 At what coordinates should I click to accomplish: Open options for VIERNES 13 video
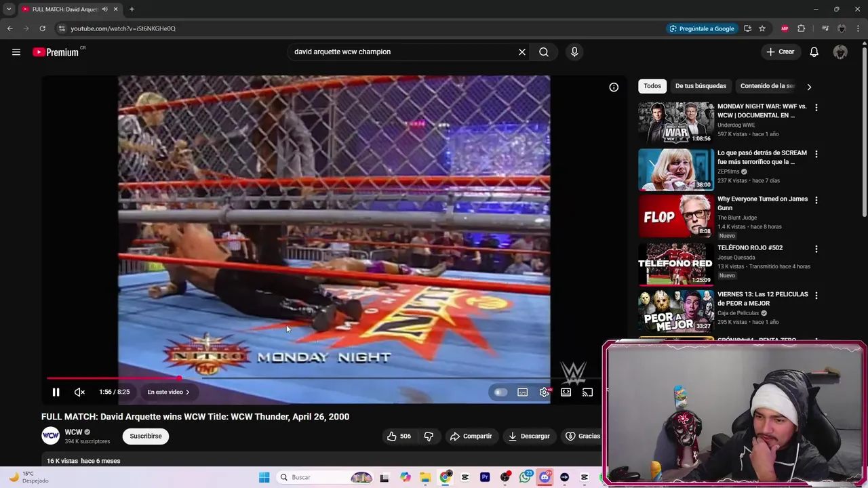tap(816, 296)
